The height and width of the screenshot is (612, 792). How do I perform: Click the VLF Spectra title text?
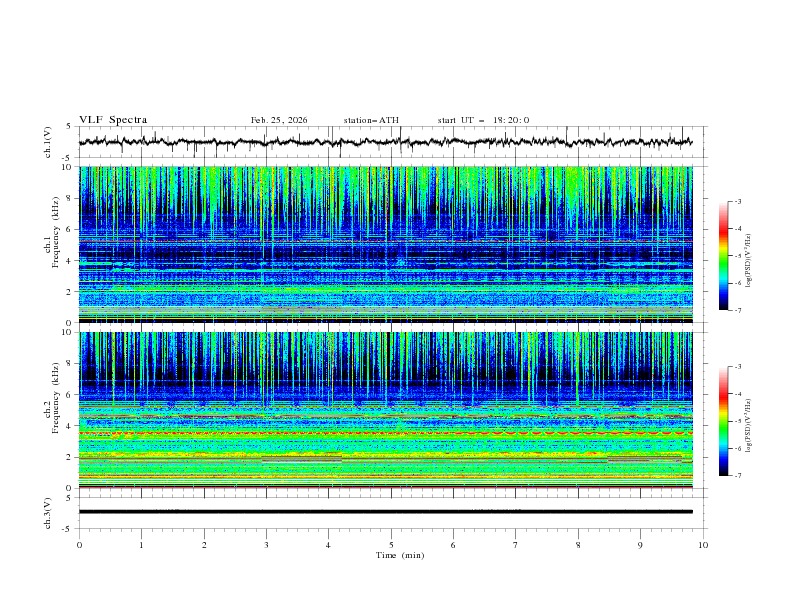click(x=113, y=120)
